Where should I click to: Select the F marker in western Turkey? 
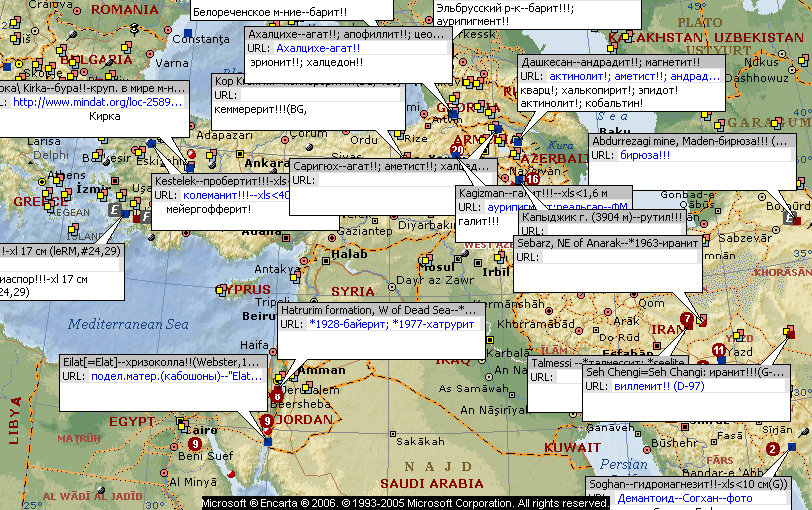[x=145, y=216]
